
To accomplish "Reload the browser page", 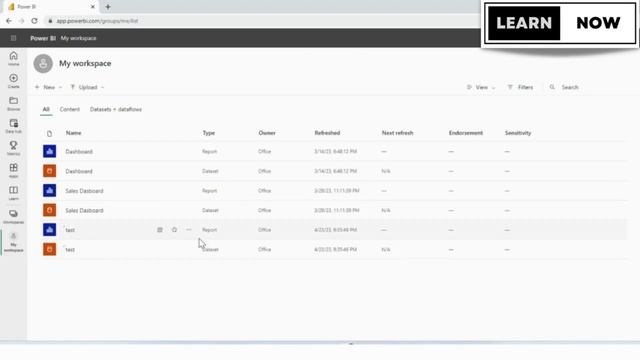I will click(34, 21).
